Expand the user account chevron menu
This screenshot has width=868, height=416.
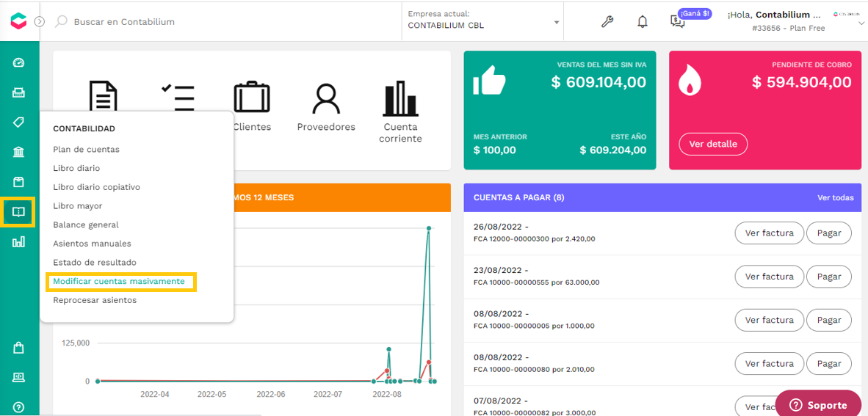(861, 23)
